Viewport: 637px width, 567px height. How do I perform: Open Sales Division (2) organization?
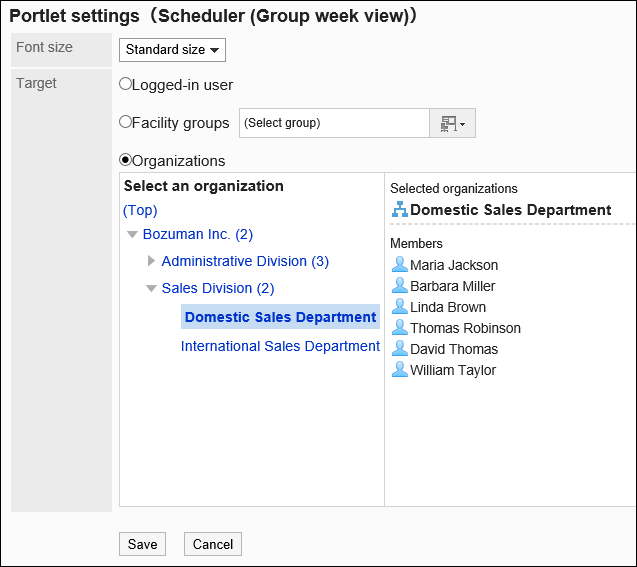click(x=218, y=288)
